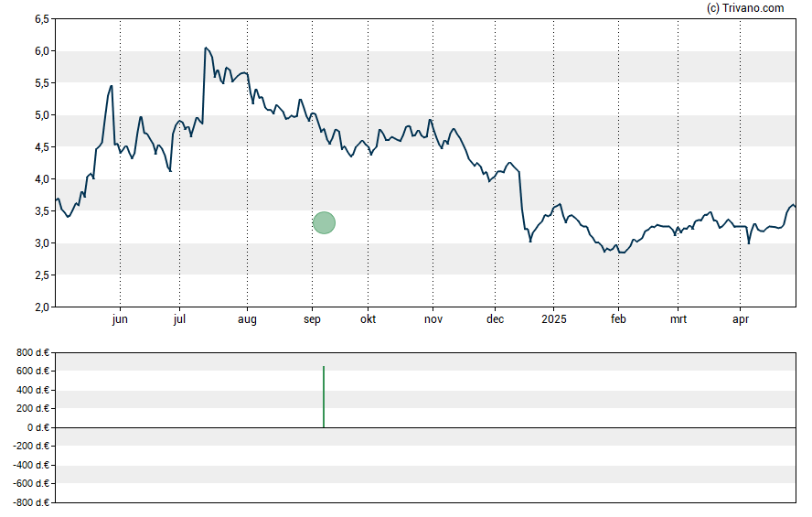812x517 pixels.
Task: Click the '800 d.€' axis label
Action: coord(33,353)
